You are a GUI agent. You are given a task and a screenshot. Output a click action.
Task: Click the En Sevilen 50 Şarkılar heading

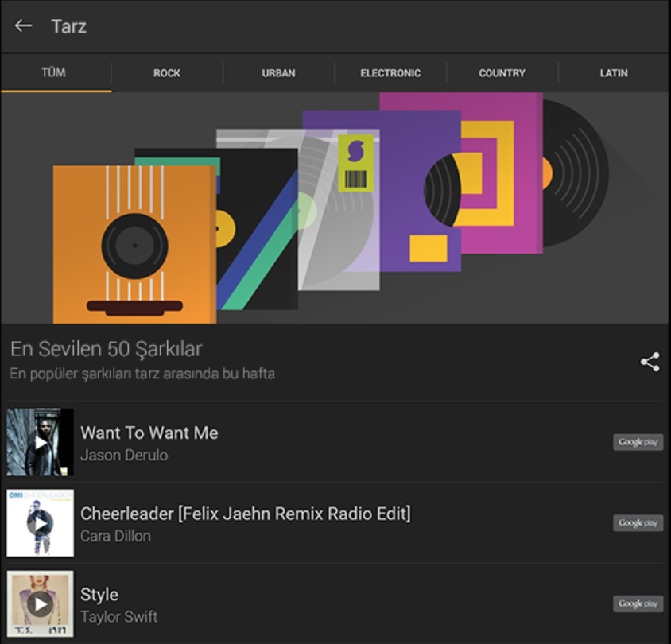107,349
